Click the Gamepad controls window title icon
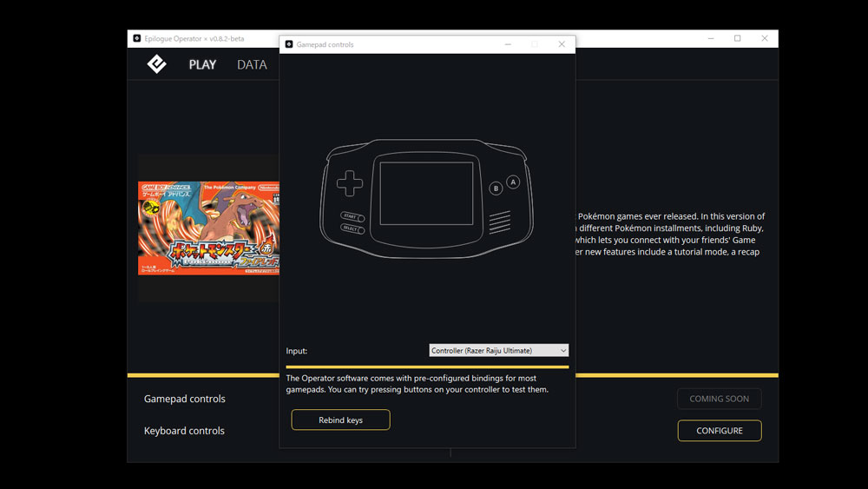868x489 pixels. 289,44
